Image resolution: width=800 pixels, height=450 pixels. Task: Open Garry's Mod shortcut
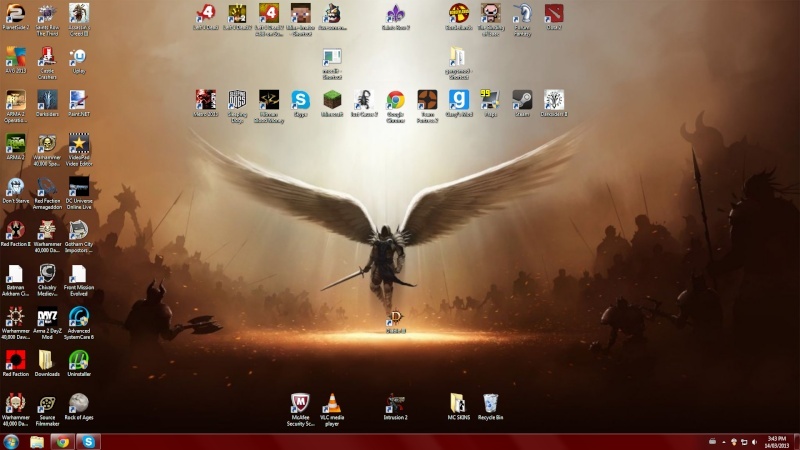pos(459,101)
